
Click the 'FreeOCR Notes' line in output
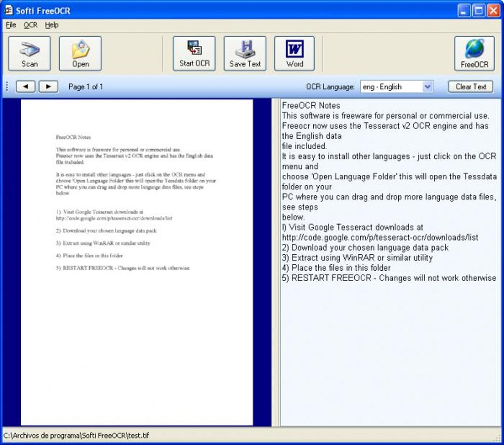coord(311,105)
